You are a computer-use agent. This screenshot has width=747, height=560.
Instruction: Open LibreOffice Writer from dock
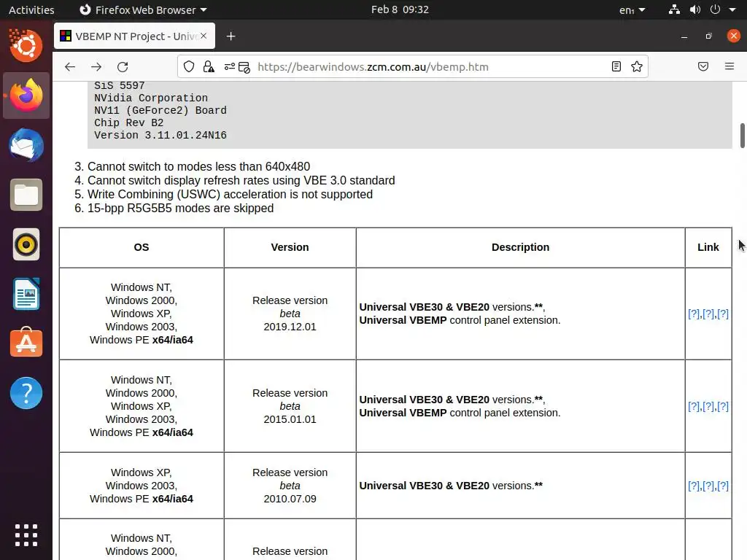coord(26,295)
